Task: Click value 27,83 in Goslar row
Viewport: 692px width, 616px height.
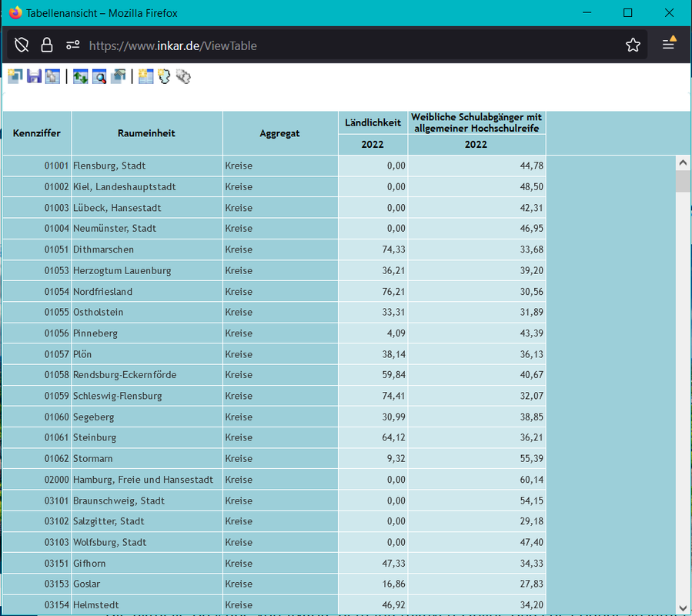Action: coord(476,584)
